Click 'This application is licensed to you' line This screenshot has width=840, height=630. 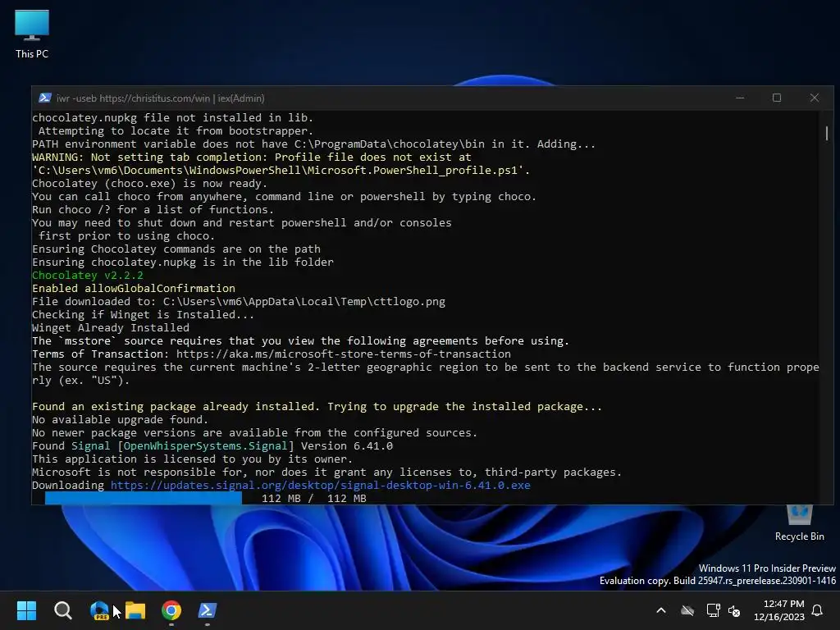pos(192,459)
